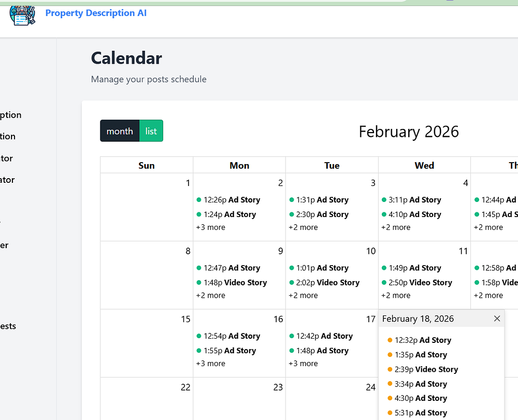Image resolution: width=518 pixels, height=420 pixels.
Task: Expand +2 more events on February 4
Action: [x=396, y=227]
